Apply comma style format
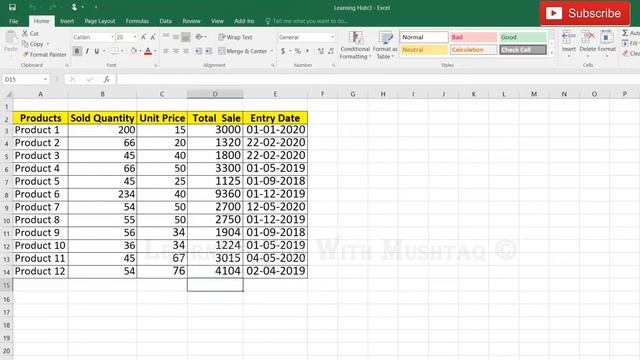 click(308, 51)
